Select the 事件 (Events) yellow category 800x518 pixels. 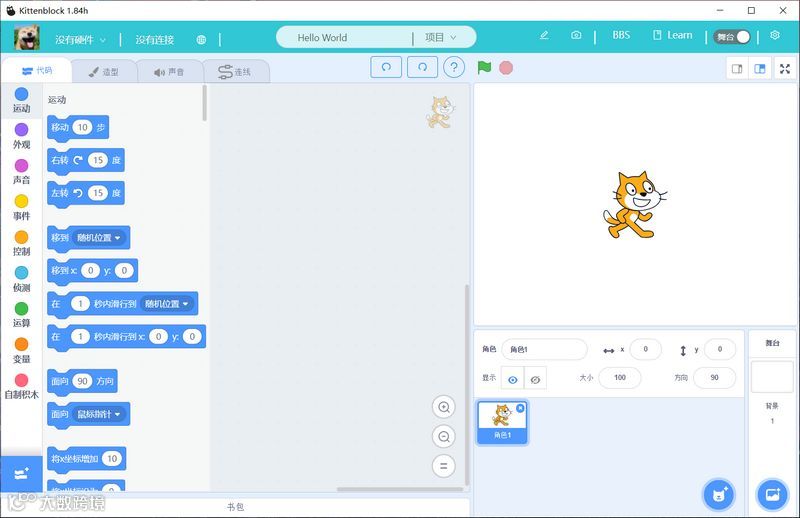[x=21, y=208]
